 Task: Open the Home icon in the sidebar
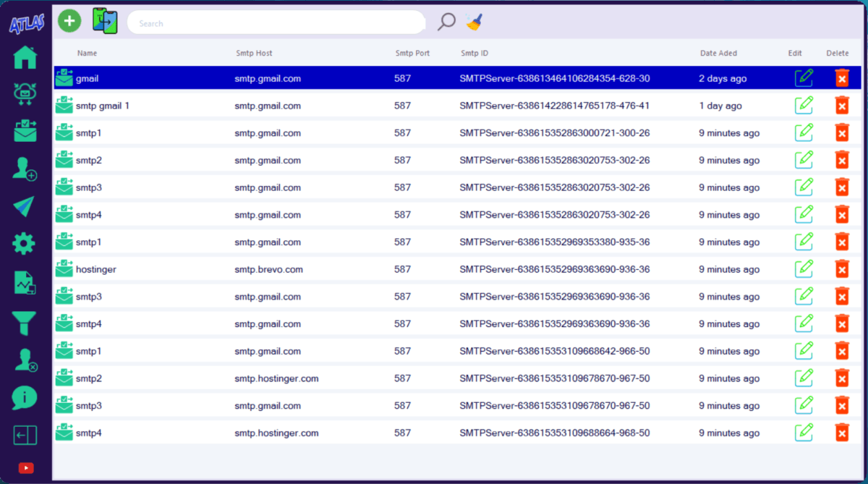pyautogui.click(x=24, y=56)
